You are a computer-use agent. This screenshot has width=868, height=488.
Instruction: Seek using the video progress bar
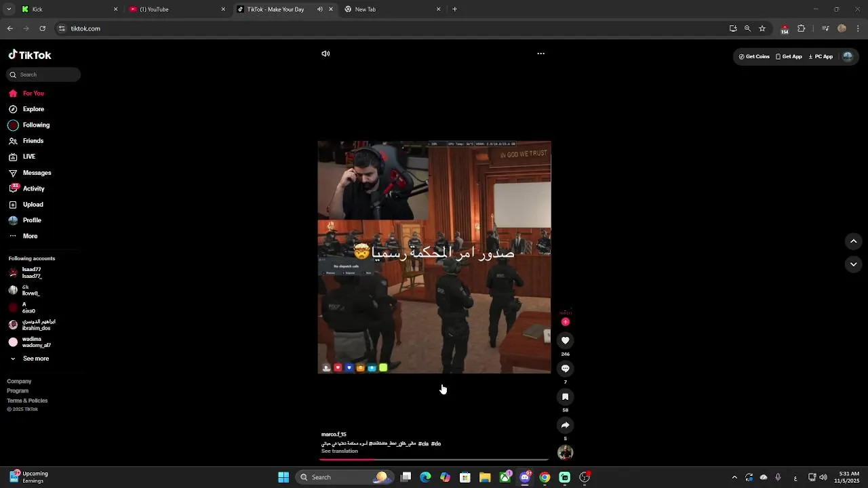(x=434, y=460)
